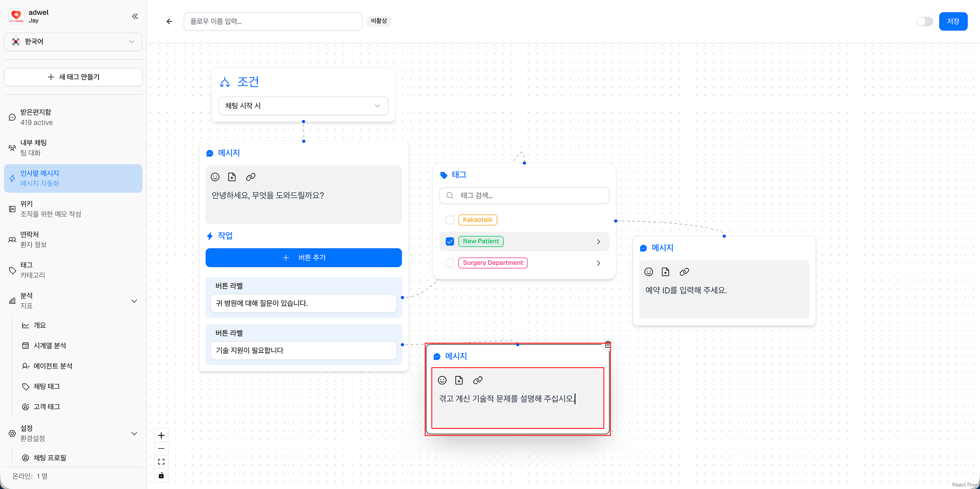Screen dimensions: 980x489
Task: Click fit view icon in canvas controls
Action: [161, 462]
